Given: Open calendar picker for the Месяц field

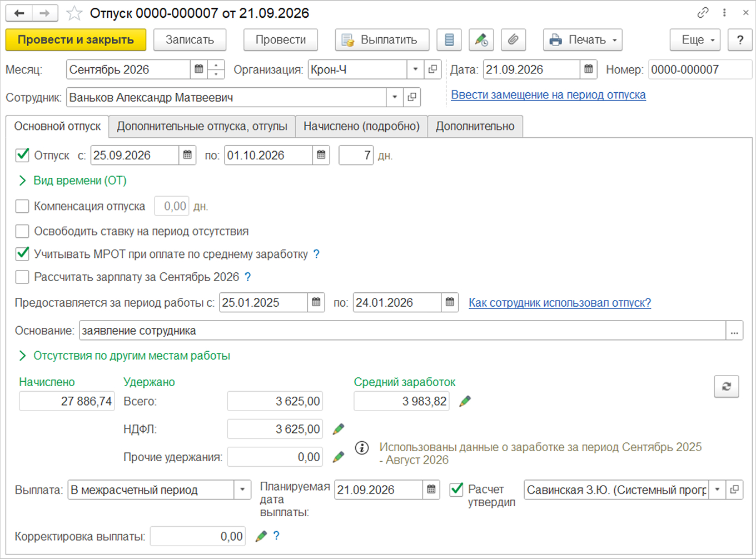Looking at the screenshot, I should pos(198,69).
